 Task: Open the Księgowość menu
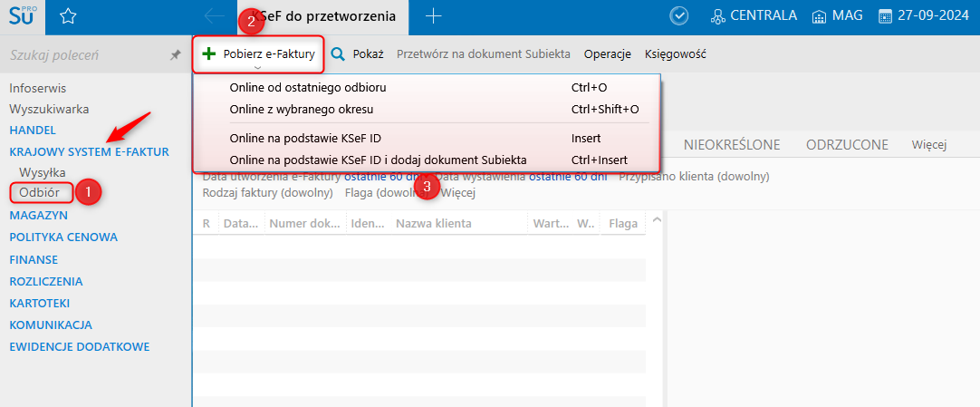675,53
